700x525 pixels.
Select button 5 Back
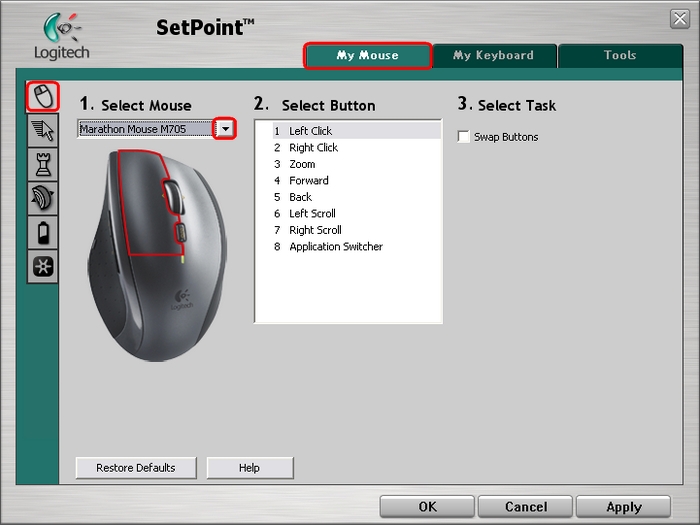[x=357, y=197]
